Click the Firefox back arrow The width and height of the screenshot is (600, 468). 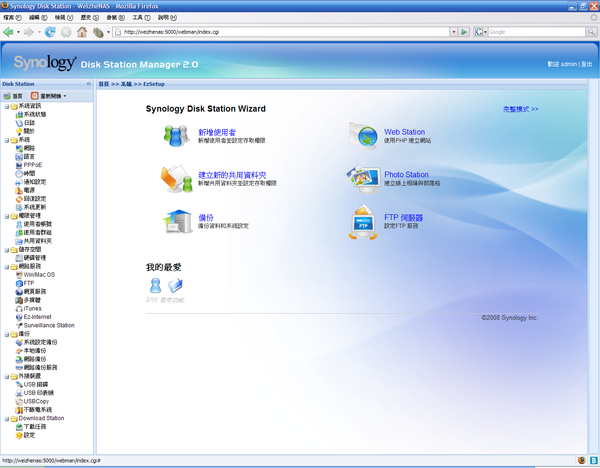coord(8,32)
